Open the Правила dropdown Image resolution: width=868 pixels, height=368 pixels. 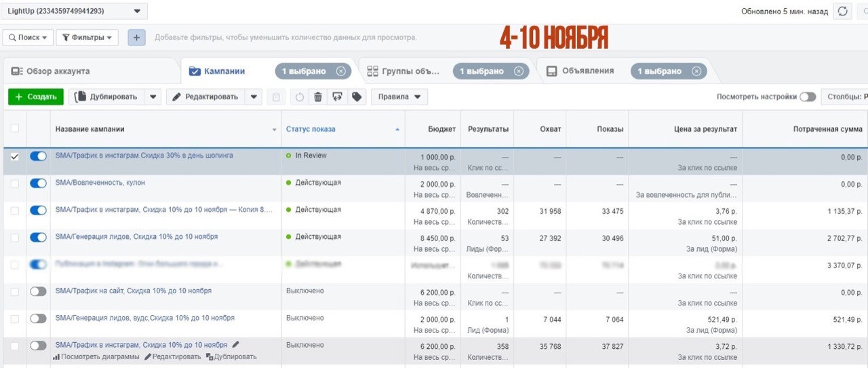399,97
